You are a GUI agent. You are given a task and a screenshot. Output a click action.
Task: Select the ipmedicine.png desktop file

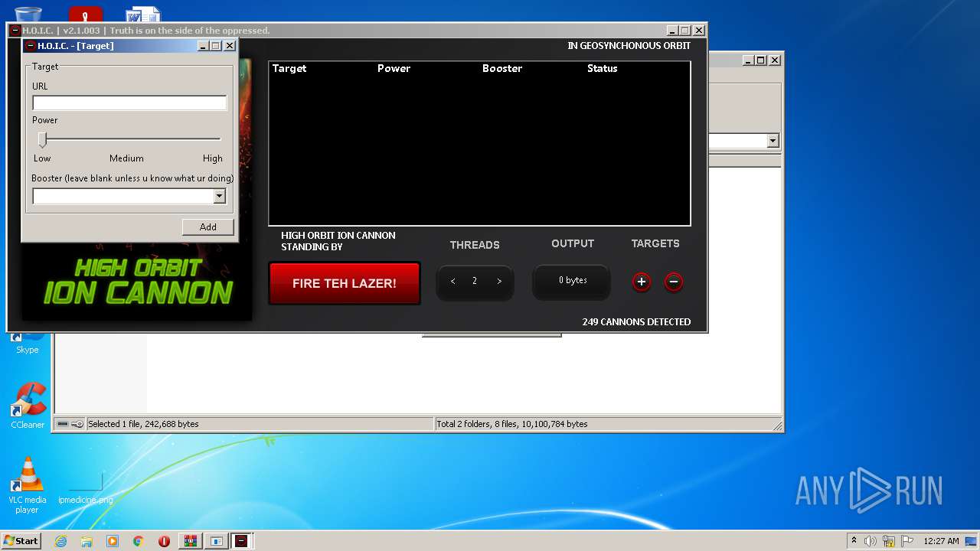click(x=85, y=487)
